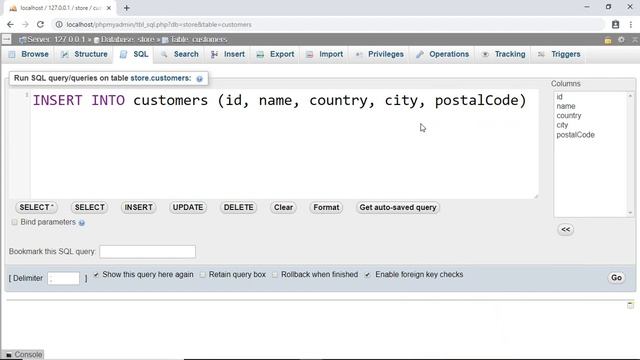
Task: Click the browser back arrow
Action: 10,24
